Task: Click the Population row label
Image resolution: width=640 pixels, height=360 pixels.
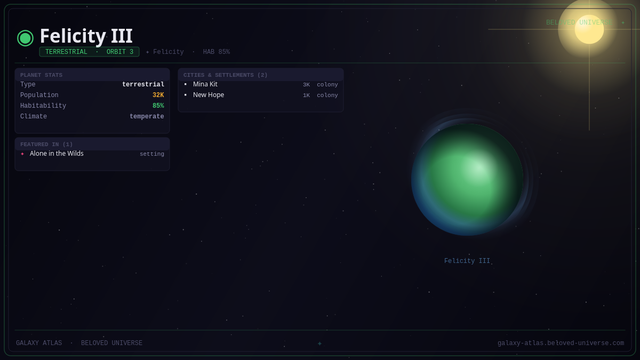Action: click(x=39, y=95)
